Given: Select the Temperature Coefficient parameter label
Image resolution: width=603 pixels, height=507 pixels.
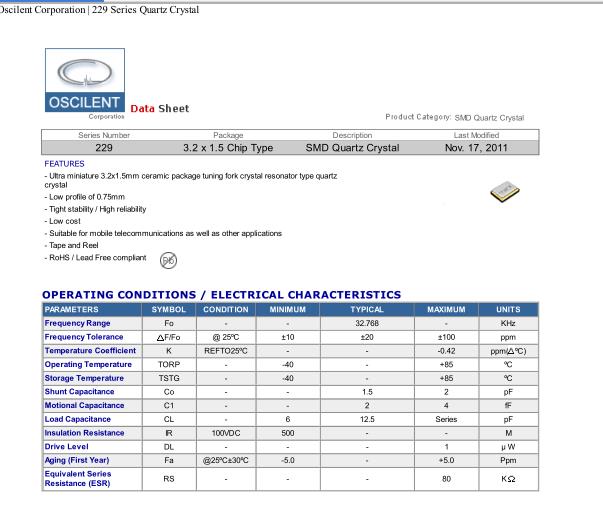Looking at the screenshot, I should [89, 351].
